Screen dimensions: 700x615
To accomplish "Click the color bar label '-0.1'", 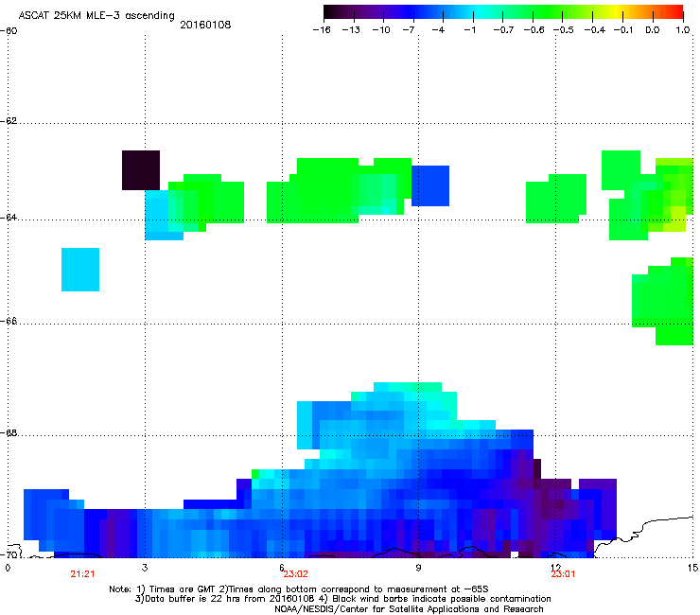I will pos(623,30).
